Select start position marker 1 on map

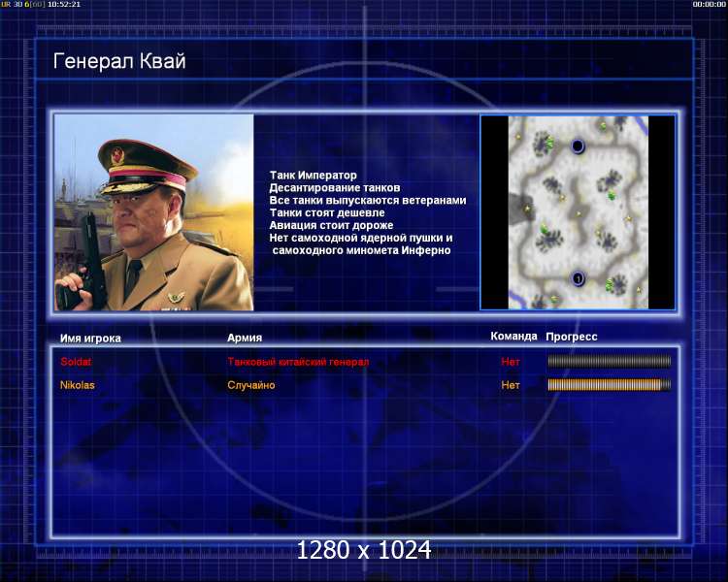(579, 279)
